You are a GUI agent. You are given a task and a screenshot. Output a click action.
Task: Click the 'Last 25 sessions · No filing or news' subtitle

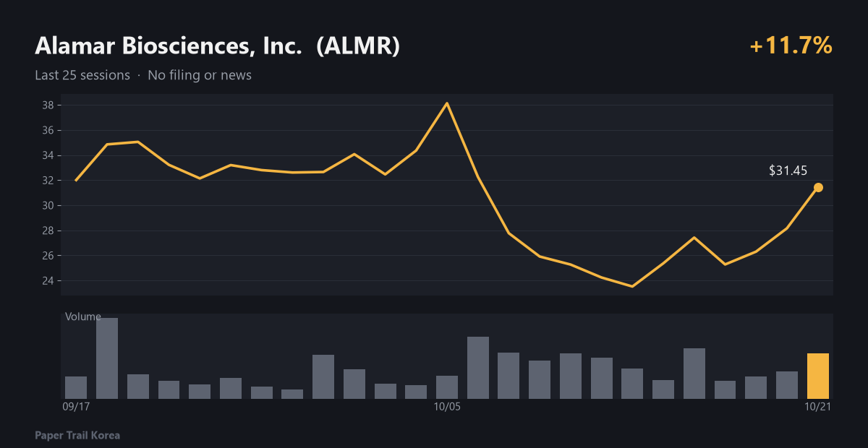[143, 75]
